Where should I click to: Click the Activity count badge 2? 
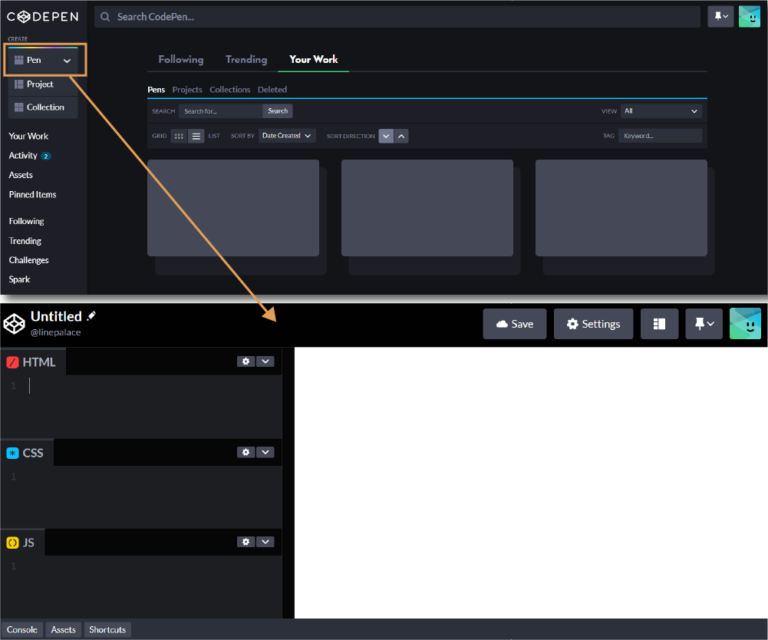point(46,156)
